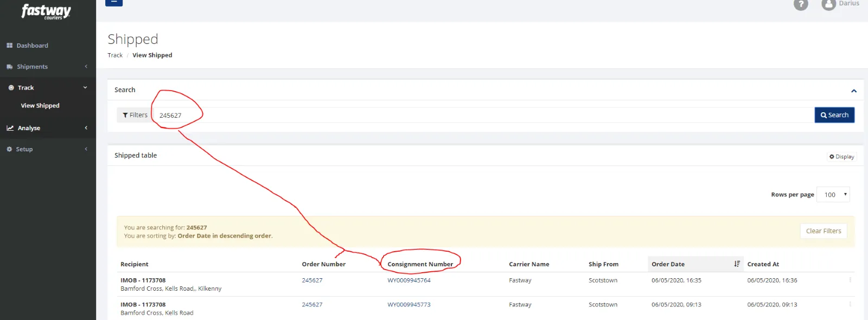868x320 pixels.
Task: Select View Shipped in the sidebar
Action: [x=40, y=106]
